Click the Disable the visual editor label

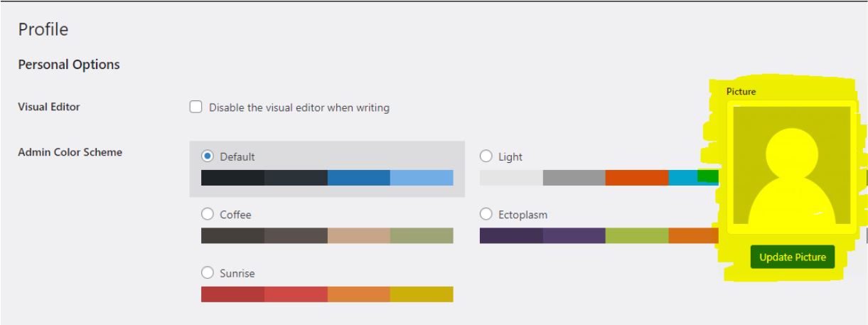coord(299,108)
